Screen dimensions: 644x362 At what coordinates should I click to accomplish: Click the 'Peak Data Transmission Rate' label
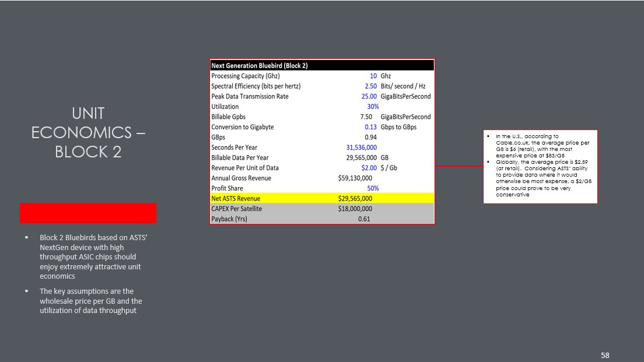point(250,96)
